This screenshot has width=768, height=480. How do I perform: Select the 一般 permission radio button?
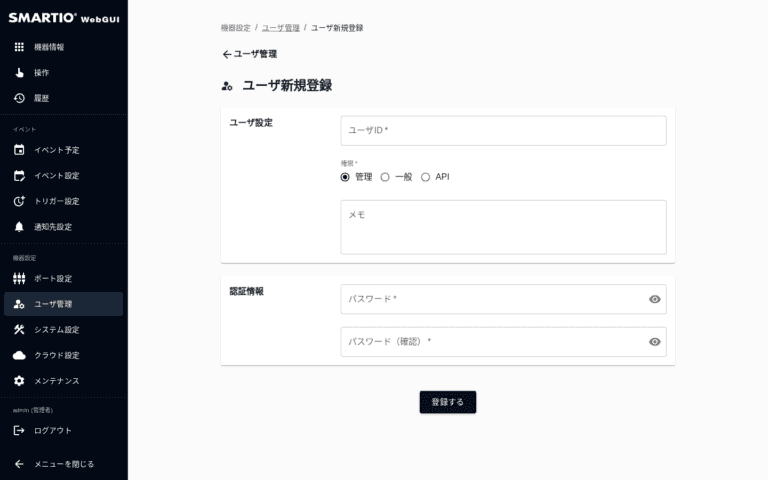tap(385, 177)
